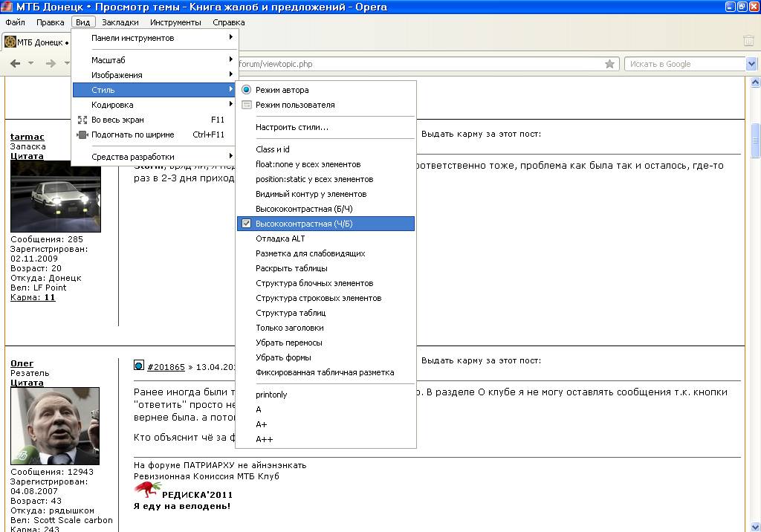The width and height of the screenshot is (761, 532).
Task: Click fullscreen icon next to Во весь экран
Action: [x=82, y=120]
